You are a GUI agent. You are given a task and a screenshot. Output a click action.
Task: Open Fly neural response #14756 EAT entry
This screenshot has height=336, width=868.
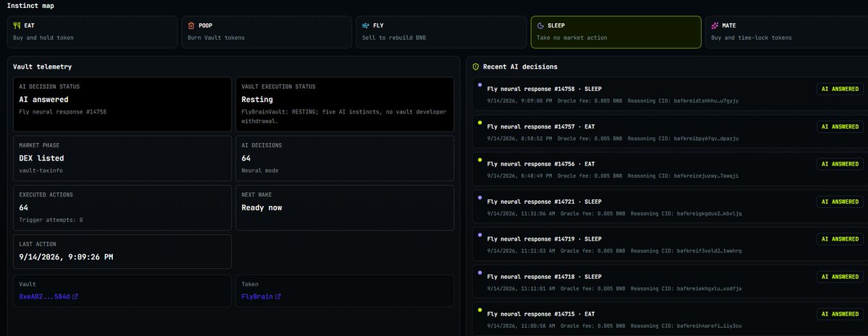click(x=669, y=169)
